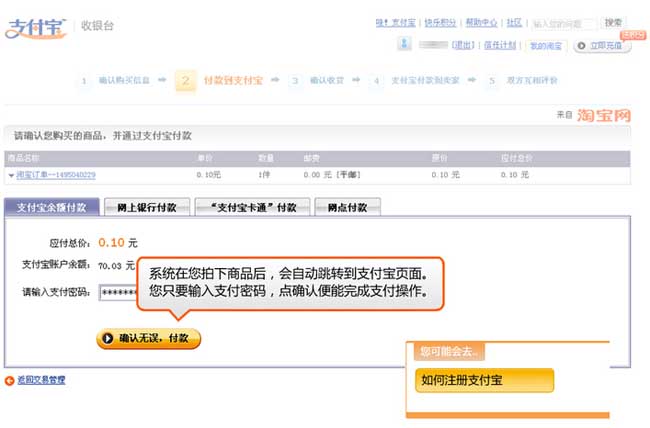
Task: Switch to 网点付款 tab
Action: pos(347,207)
